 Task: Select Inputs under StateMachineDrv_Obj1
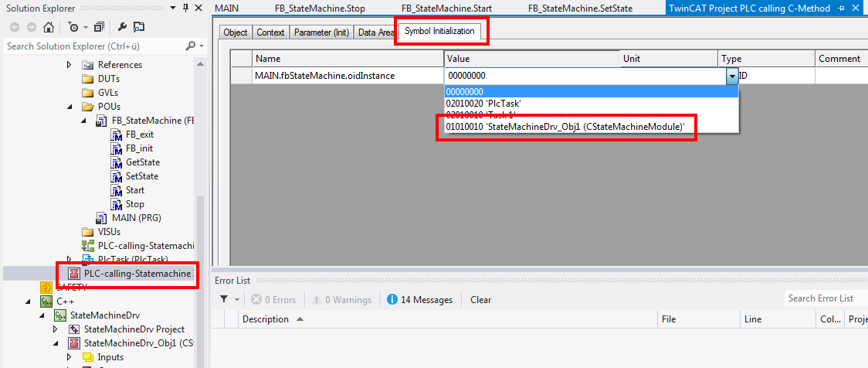tap(110, 357)
